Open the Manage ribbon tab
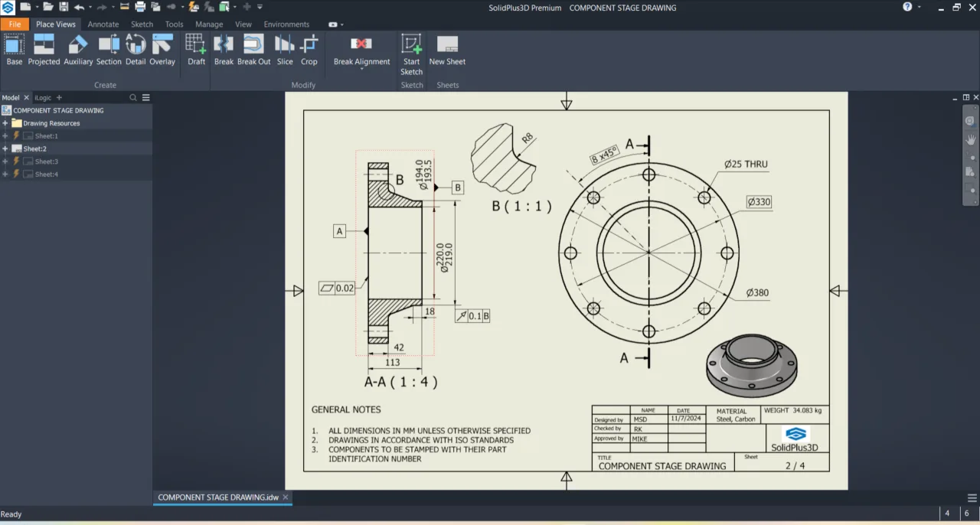Screen dimensions: 980x525 [x=209, y=24]
